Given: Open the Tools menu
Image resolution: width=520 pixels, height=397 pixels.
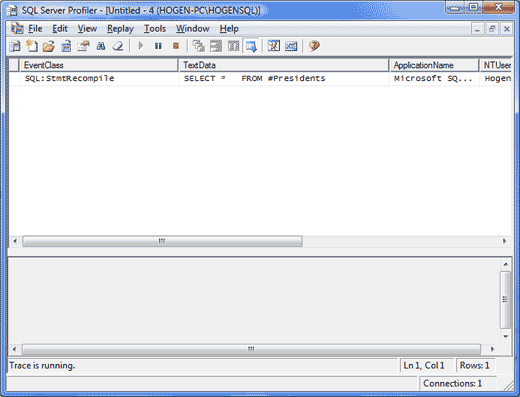Looking at the screenshot, I should pyautogui.click(x=155, y=29).
